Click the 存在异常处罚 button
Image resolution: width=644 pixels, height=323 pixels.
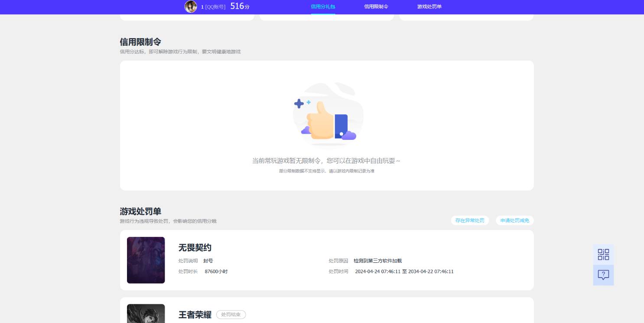point(470,220)
